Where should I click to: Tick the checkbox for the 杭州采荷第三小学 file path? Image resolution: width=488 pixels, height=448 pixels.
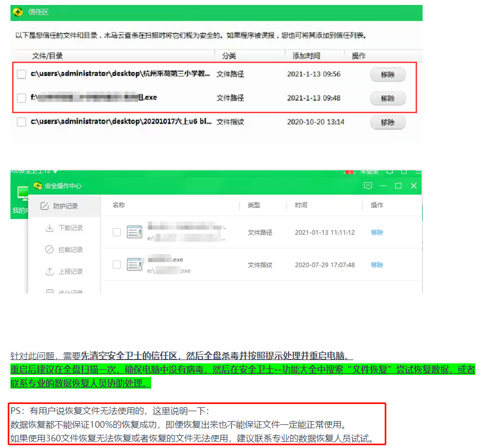coord(21,74)
